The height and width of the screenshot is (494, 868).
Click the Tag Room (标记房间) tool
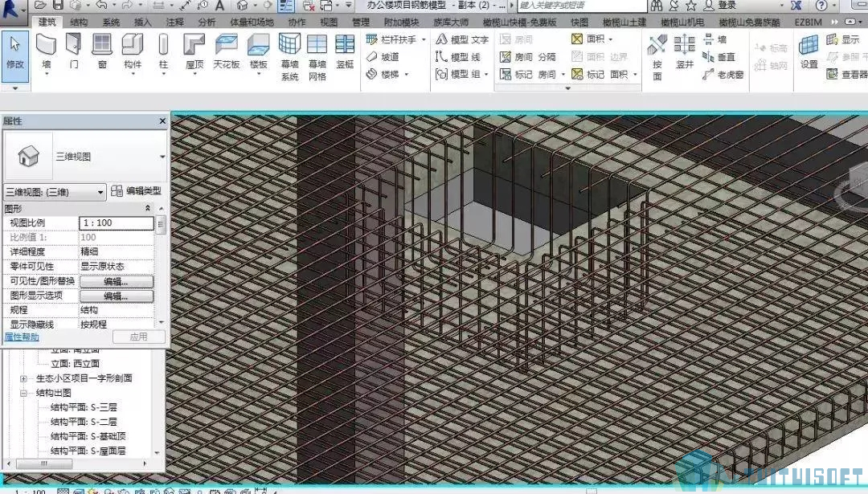(528, 74)
